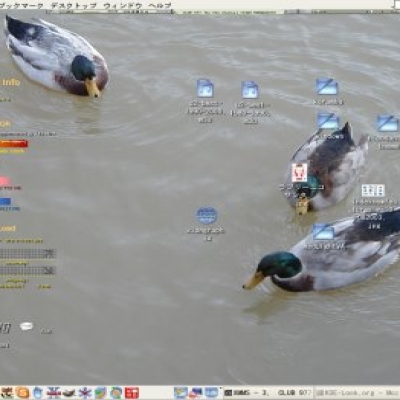The image size is (400, 400).
Task: Open the white grid jpg thumbnail
Action: [x=373, y=190]
